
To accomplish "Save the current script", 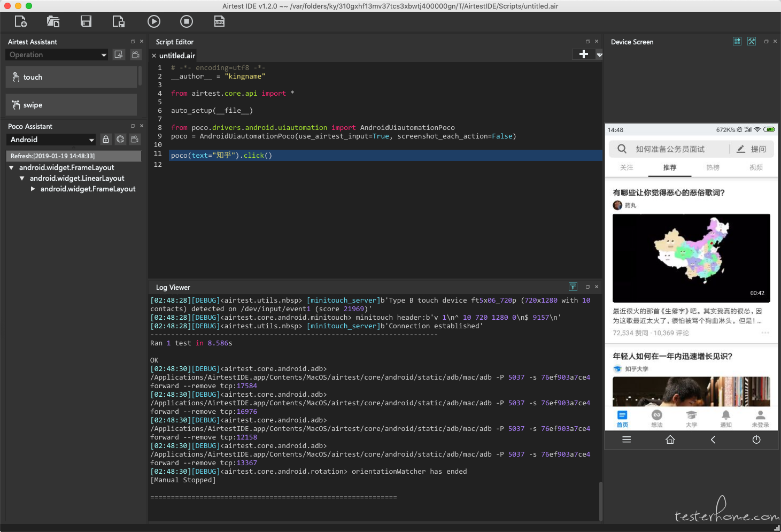I will coord(86,21).
